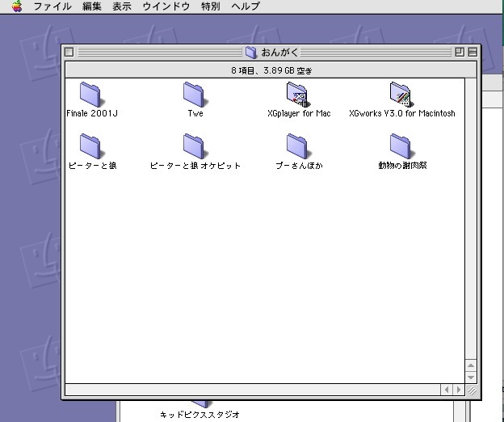Click the ピーターと狼 オケピット label text
Image resolution: width=504 pixels, height=422 pixels.
(x=195, y=166)
